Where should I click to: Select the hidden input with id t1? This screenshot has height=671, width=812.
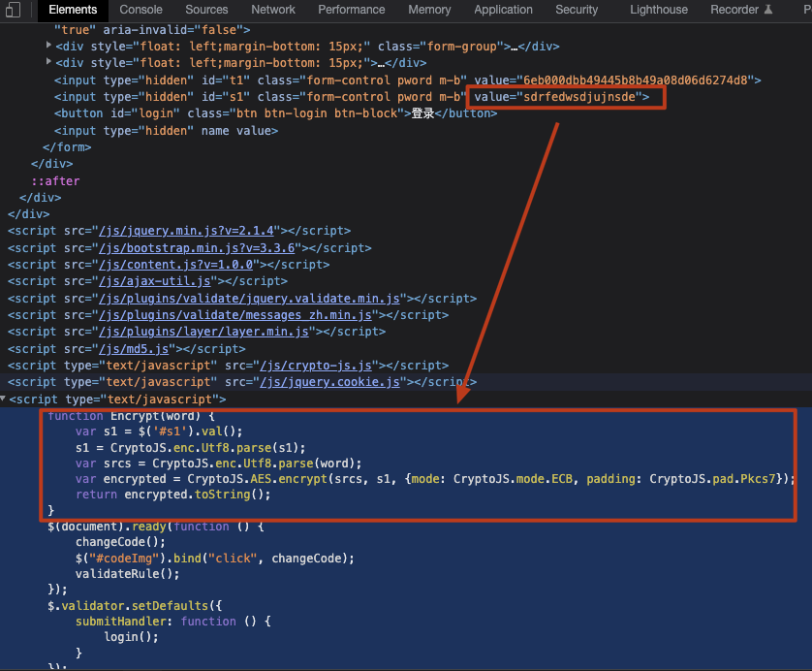pyautogui.click(x=408, y=80)
